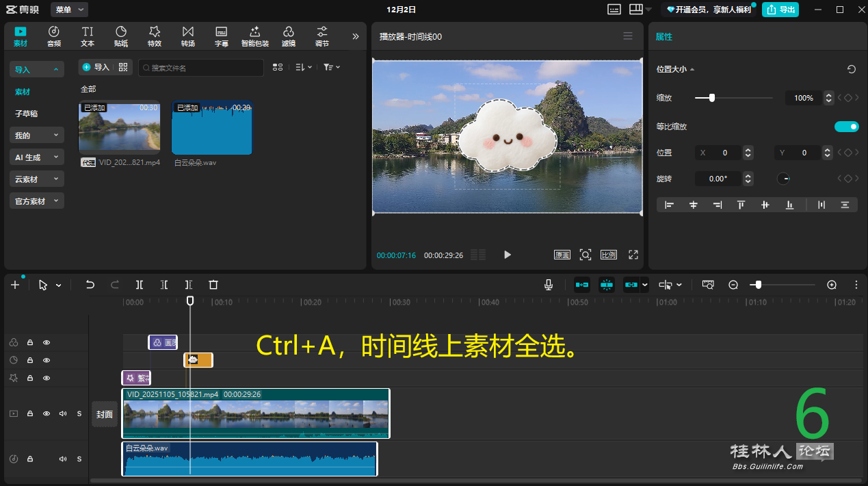Click the microphone record voiceover icon
Screen dimensions: 868x486
pos(549,285)
